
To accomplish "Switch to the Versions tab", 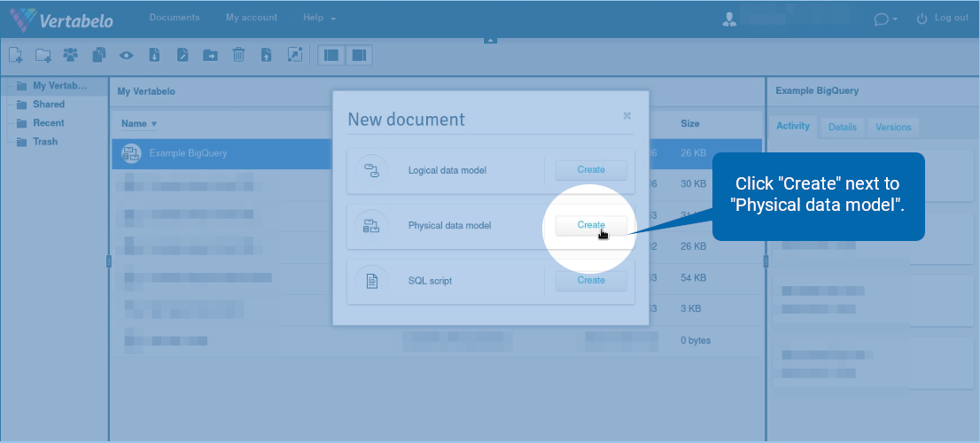I will [893, 127].
